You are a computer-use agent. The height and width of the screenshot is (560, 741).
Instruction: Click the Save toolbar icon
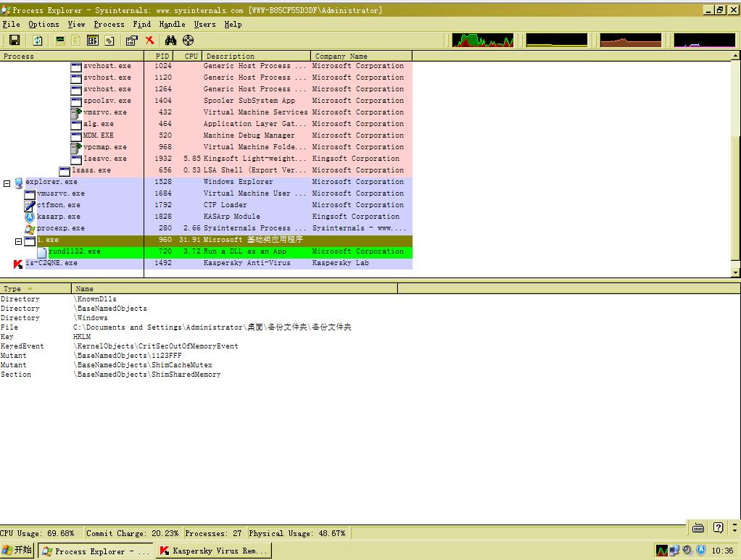click(x=14, y=41)
